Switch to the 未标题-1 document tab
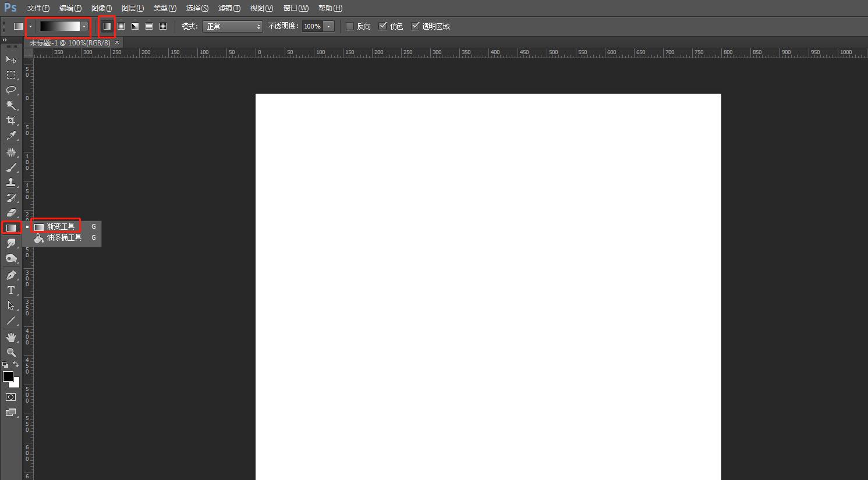868x480 pixels. pyautogui.click(x=70, y=42)
